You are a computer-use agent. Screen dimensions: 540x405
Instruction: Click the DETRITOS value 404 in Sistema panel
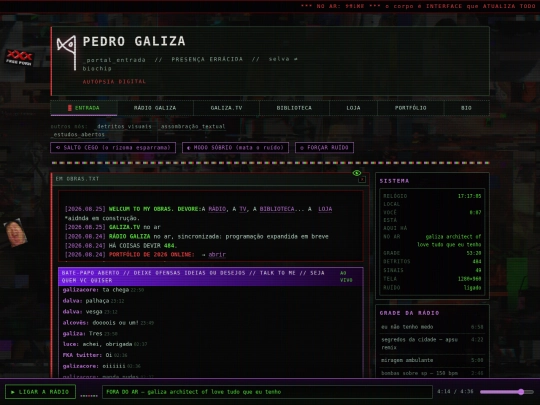pos(477,261)
